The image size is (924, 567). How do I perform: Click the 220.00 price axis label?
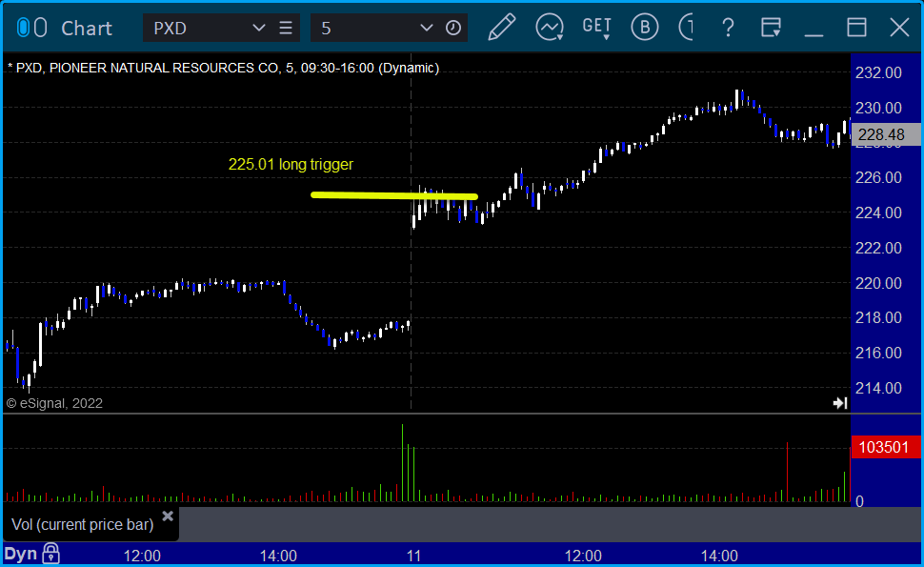878,284
